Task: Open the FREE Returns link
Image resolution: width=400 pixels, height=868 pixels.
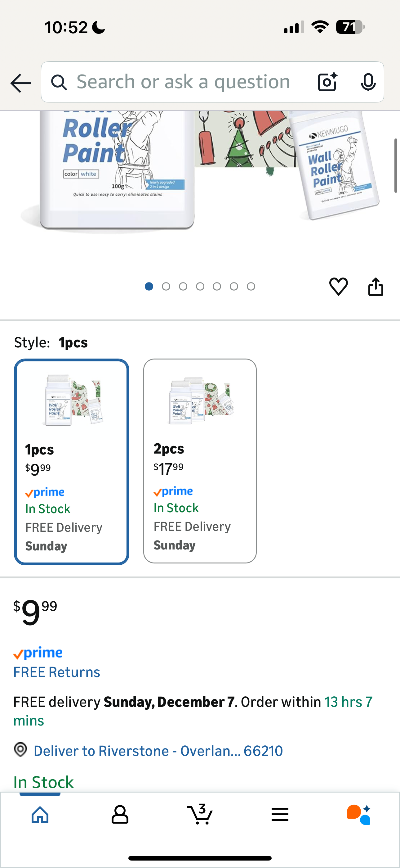Action: [x=57, y=672]
